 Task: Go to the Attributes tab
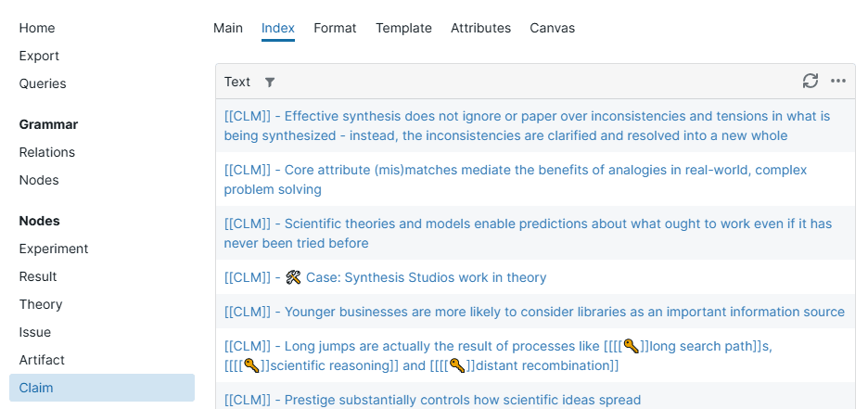click(480, 28)
